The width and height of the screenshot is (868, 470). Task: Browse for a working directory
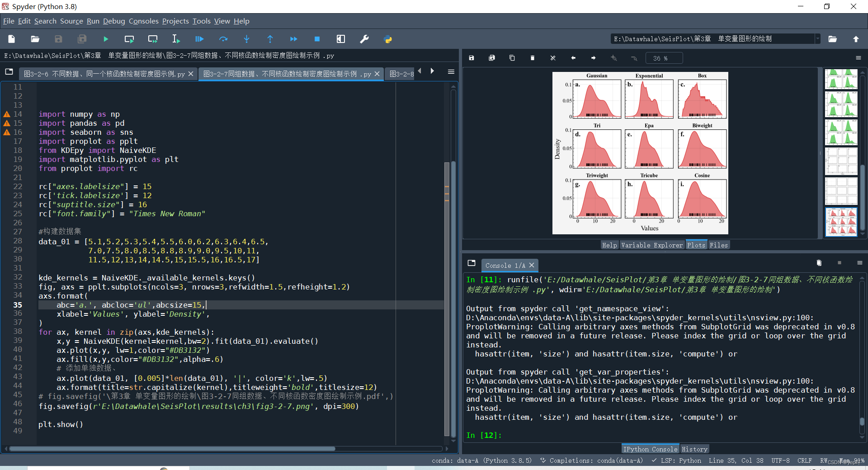(833, 39)
